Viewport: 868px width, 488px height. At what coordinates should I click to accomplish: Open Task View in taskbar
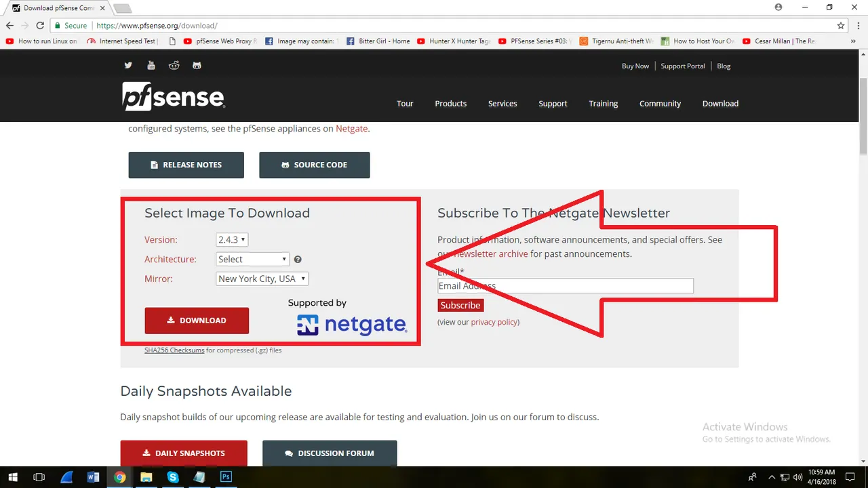pos(39,477)
